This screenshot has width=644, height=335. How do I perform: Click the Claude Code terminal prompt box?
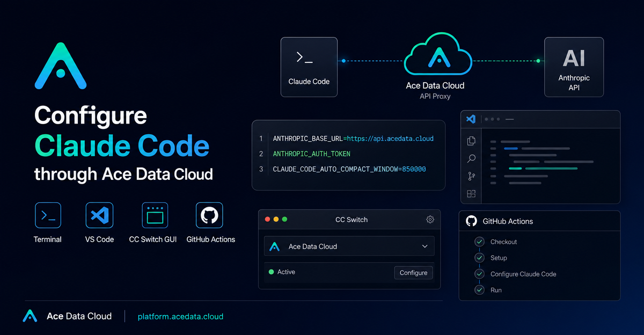click(309, 67)
